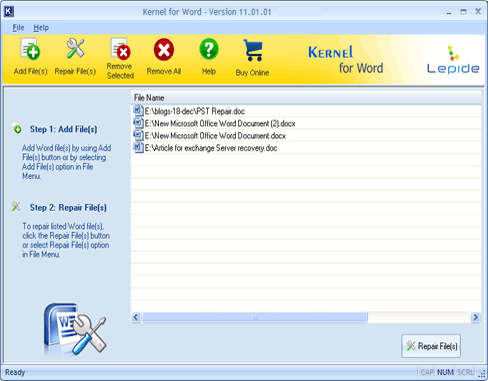488x381 pixels.
Task: Click the Lepide logo in the banner
Action: (453, 60)
